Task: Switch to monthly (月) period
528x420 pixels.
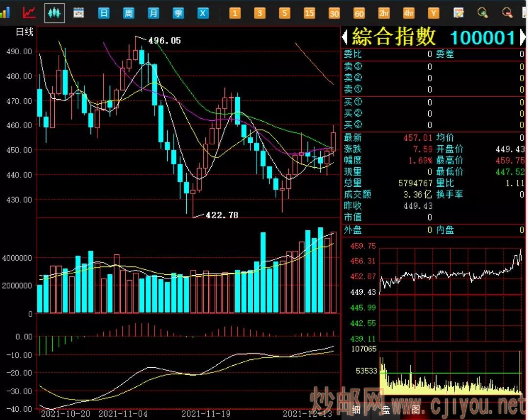Action: pos(153,13)
